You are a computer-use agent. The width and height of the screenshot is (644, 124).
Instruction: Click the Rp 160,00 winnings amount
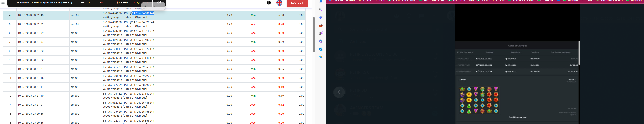coord(574,65)
